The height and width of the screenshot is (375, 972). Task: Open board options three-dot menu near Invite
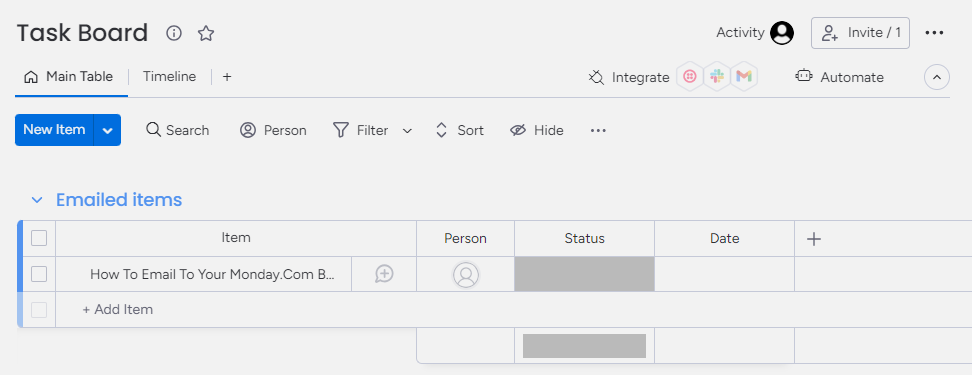[934, 33]
